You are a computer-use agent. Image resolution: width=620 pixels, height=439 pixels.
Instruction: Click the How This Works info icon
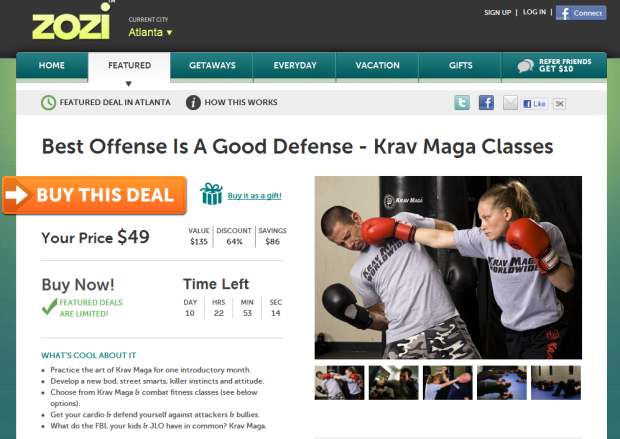[193, 103]
